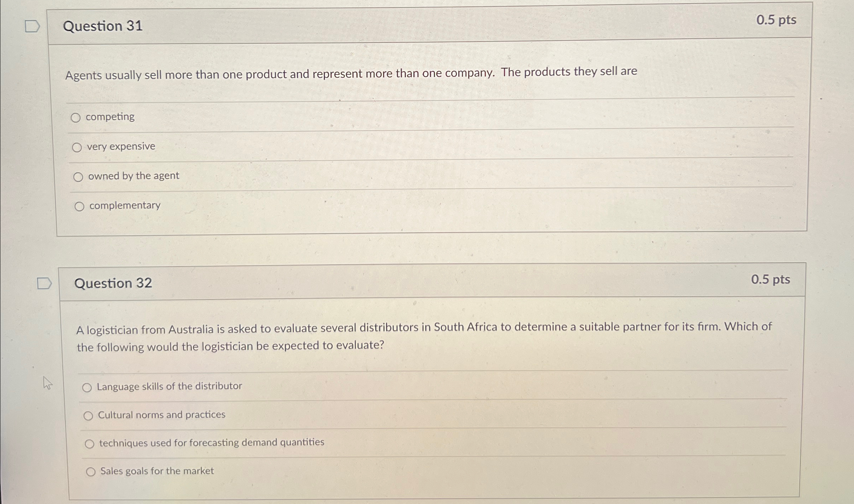Select the 'very expensive' answer option

pyautogui.click(x=77, y=147)
